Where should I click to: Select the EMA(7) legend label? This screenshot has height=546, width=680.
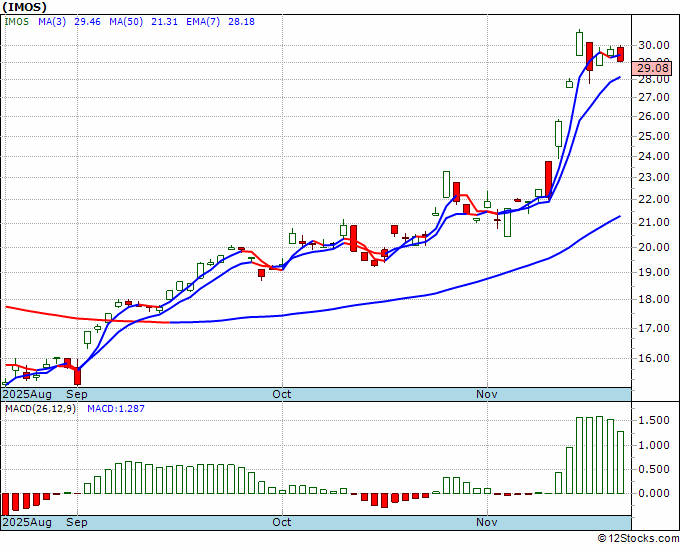coord(203,22)
